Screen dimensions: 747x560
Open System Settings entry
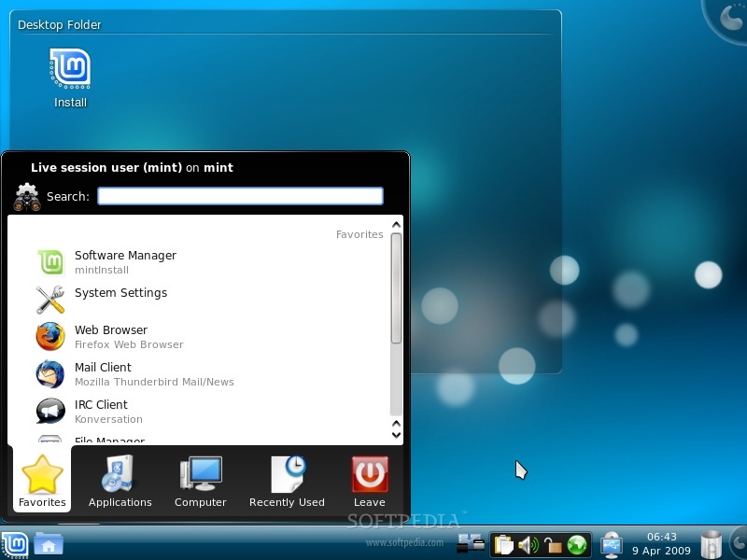point(120,299)
